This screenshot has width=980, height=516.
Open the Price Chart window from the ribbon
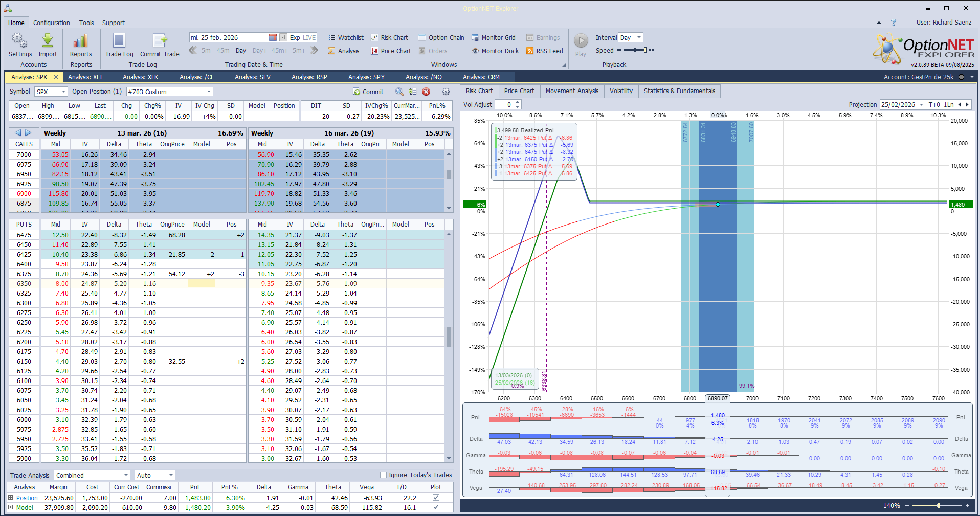(x=391, y=51)
